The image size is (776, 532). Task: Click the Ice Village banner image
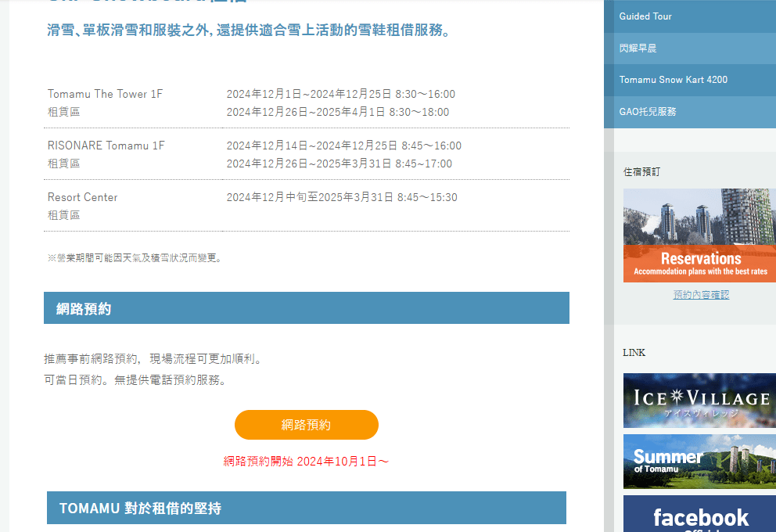point(699,401)
